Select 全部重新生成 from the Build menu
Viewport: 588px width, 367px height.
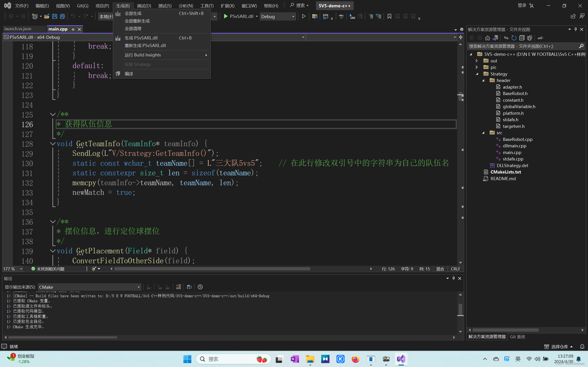pyautogui.click(x=137, y=21)
